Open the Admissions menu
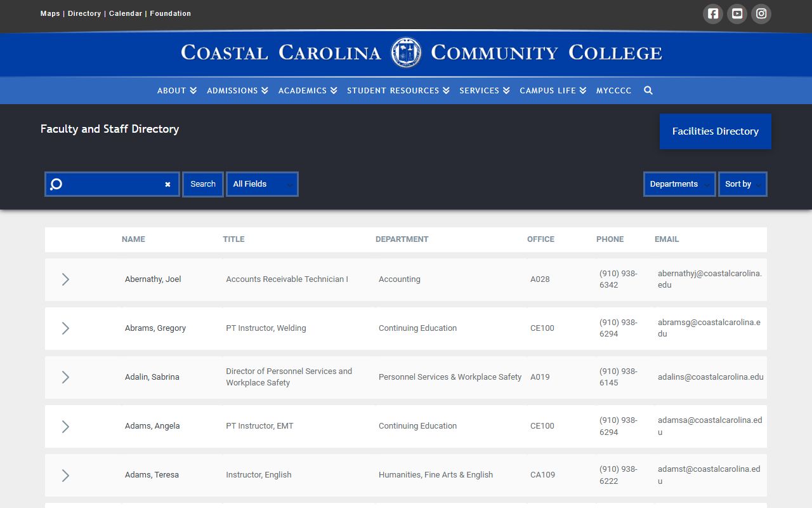The width and height of the screenshot is (812, 508). (x=237, y=90)
